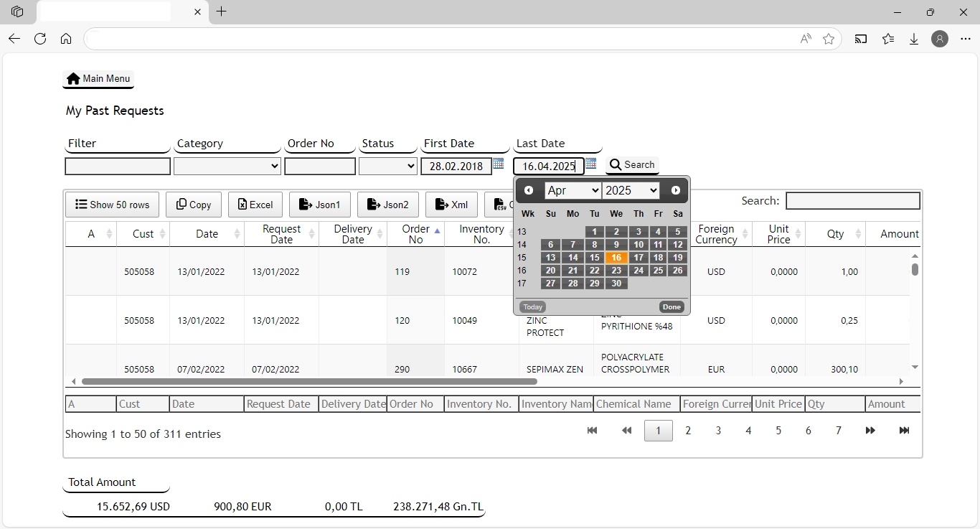Click the cast media to device icon
This screenshot has width=980, height=529.
click(x=861, y=39)
